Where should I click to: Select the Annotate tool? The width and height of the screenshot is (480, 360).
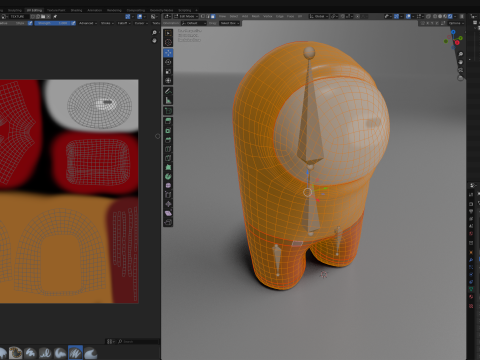168,91
